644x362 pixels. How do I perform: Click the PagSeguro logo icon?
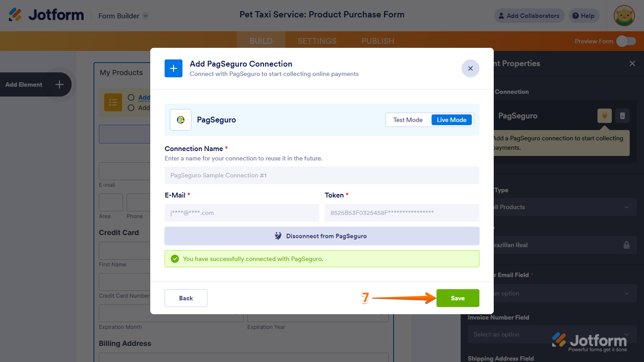tap(181, 120)
